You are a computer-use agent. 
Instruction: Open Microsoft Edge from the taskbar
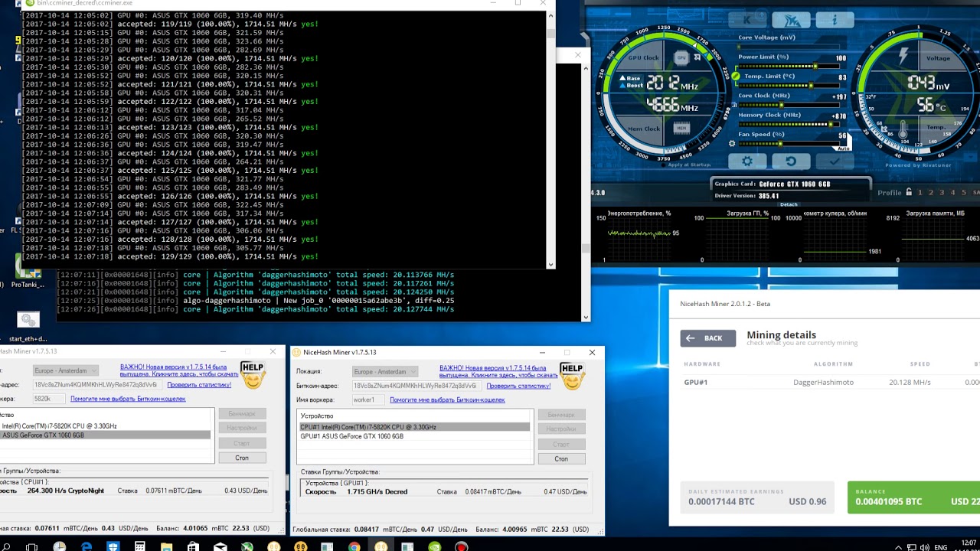[x=87, y=546]
